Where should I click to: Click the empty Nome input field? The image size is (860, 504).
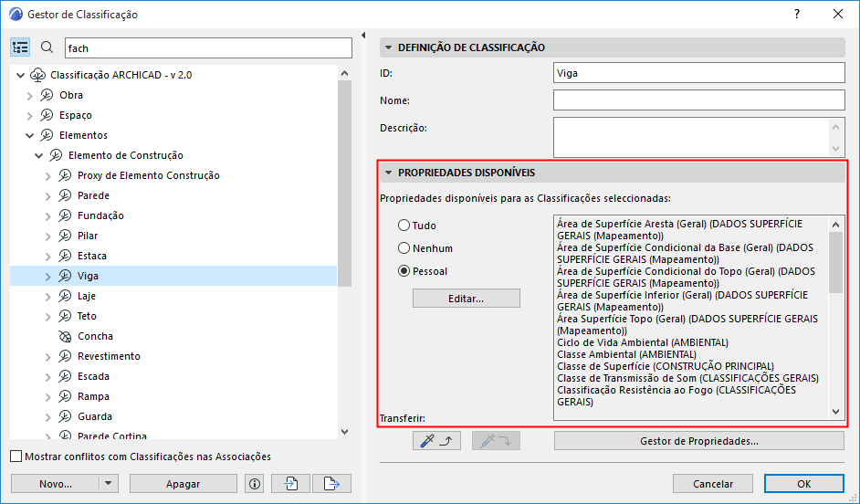tap(698, 100)
